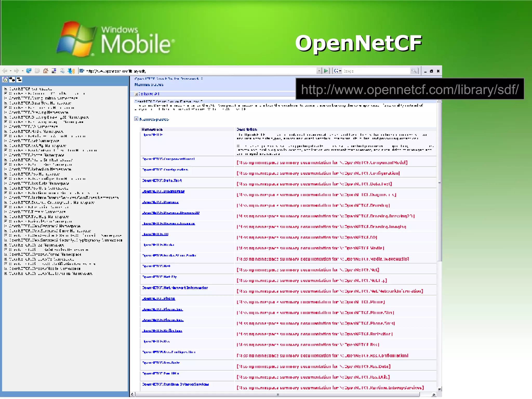Open the OpenNETCF.Rss.Configuration namespace link

(169, 352)
